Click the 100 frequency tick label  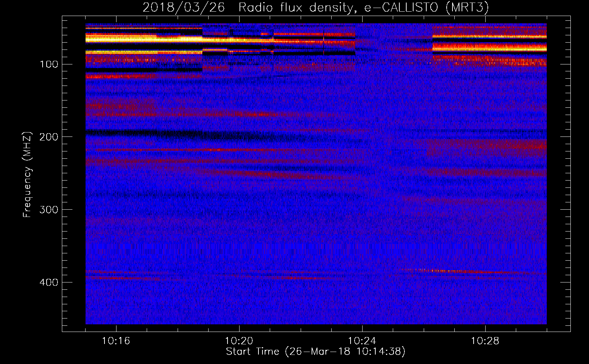[49, 64]
